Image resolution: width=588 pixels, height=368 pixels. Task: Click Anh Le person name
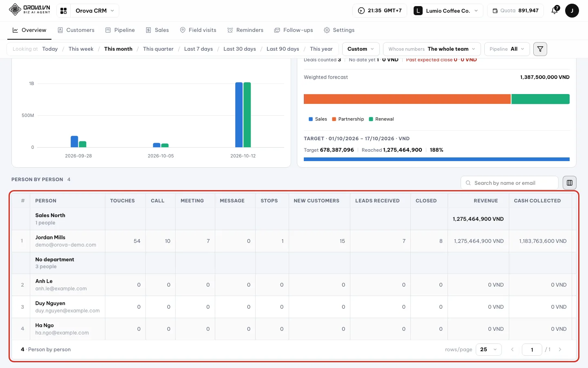(x=44, y=281)
